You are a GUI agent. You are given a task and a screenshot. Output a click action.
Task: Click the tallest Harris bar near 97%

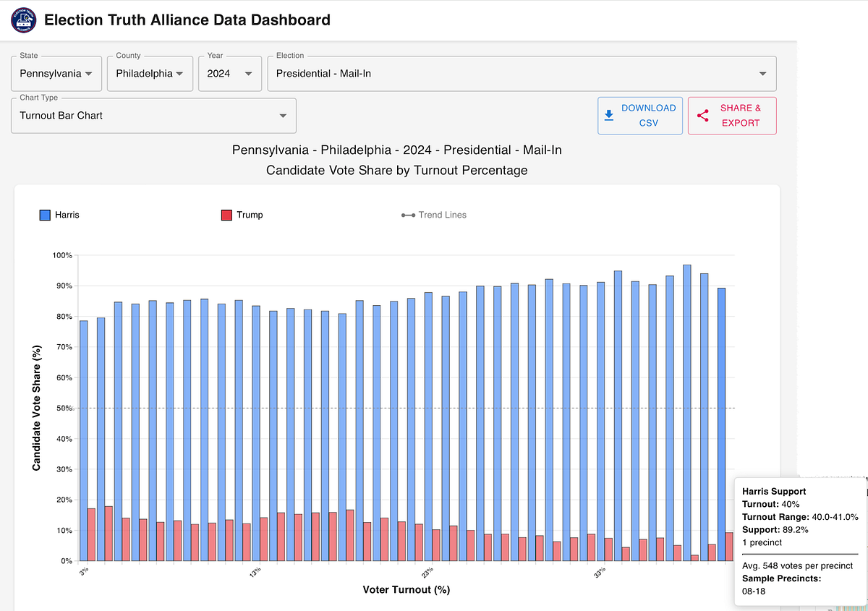(x=686, y=413)
